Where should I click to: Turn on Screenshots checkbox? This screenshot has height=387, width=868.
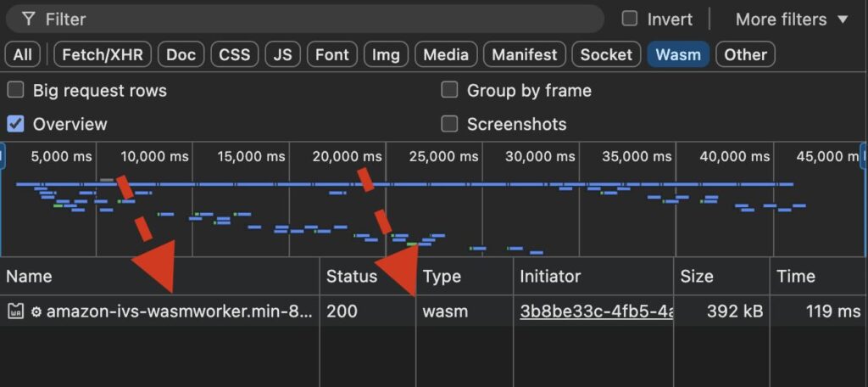[450, 124]
